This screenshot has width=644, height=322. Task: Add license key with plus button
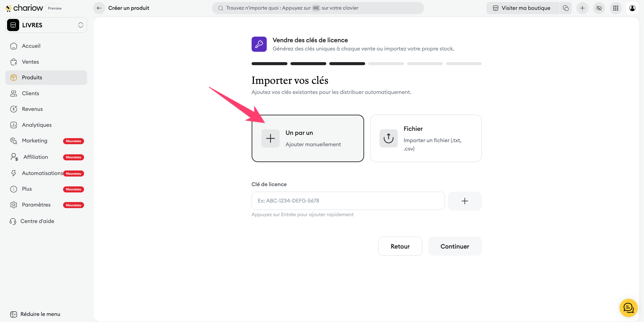465,201
